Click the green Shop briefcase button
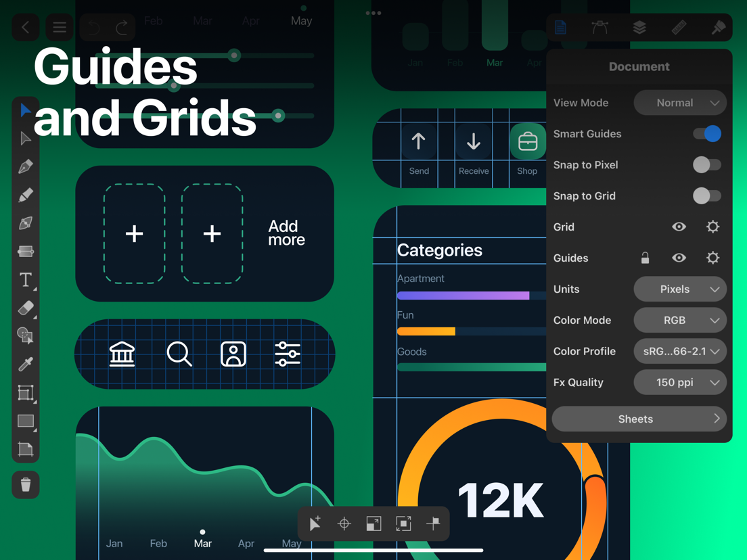 click(x=528, y=141)
